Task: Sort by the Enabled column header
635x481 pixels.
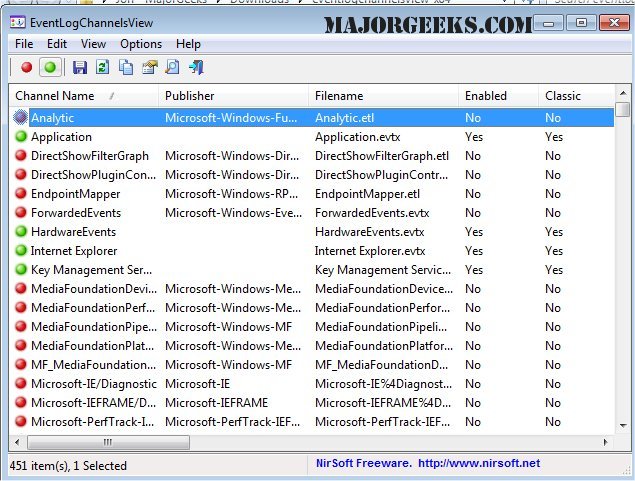Action: (x=498, y=96)
